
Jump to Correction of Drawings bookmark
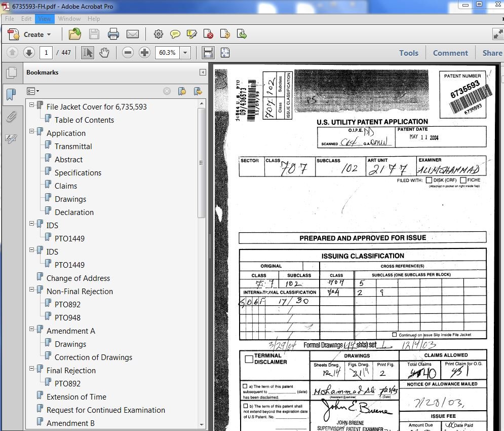[93, 357]
